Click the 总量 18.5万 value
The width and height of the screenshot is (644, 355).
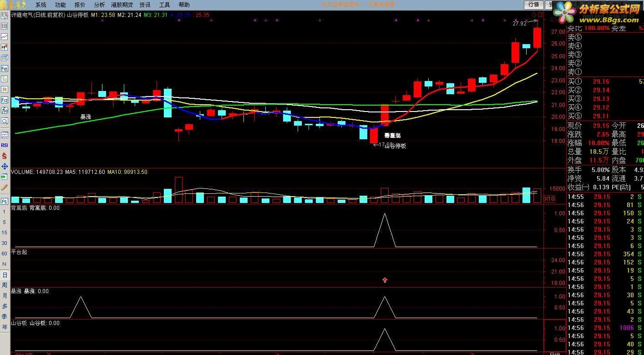click(600, 152)
